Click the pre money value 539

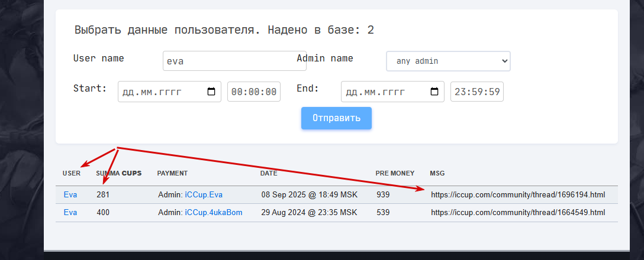point(383,212)
